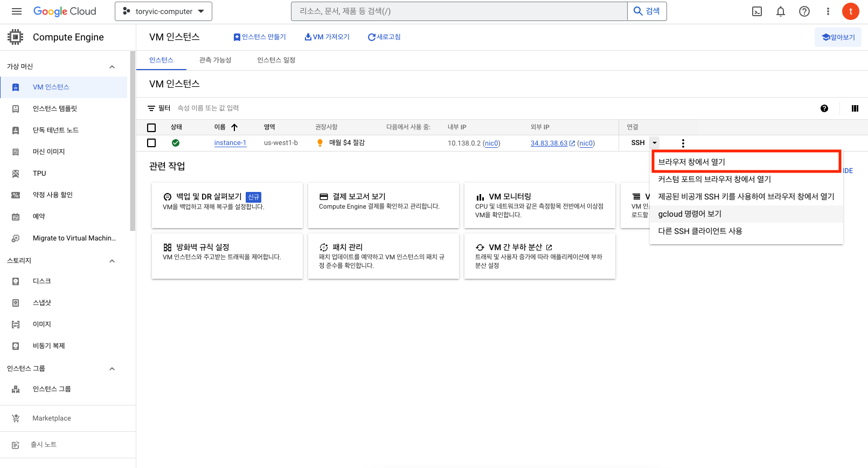Open the user account avatar
The width and height of the screenshot is (868, 468).
coord(851,11)
